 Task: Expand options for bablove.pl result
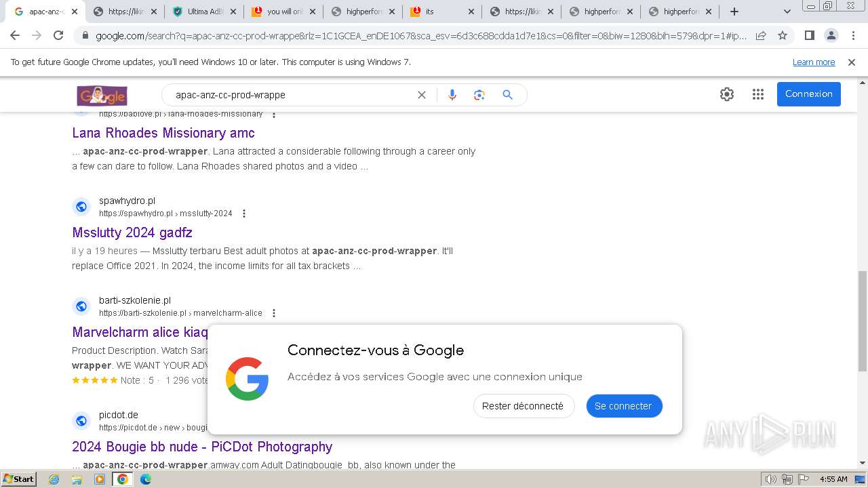click(x=274, y=114)
